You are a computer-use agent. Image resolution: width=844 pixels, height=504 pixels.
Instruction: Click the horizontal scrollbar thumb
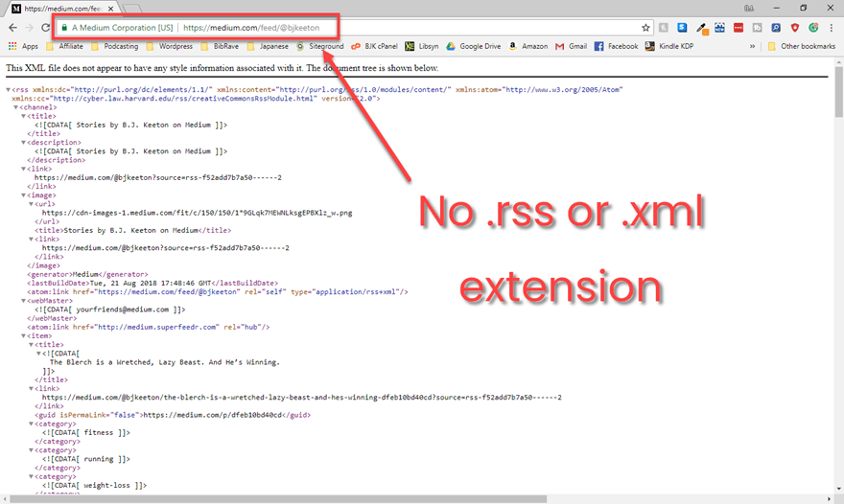pos(278,499)
